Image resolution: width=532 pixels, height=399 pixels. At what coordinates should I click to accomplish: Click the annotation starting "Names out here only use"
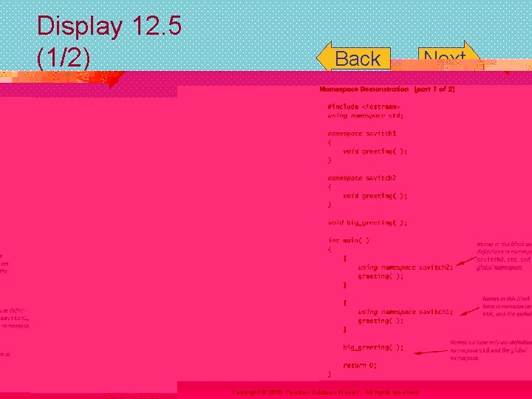point(491,350)
